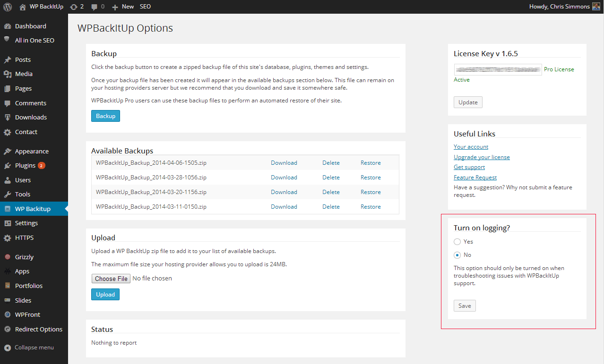Click file name WPBackItUp_Backup_2014-03-28-1056.zip
604x364 pixels.
(151, 178)
